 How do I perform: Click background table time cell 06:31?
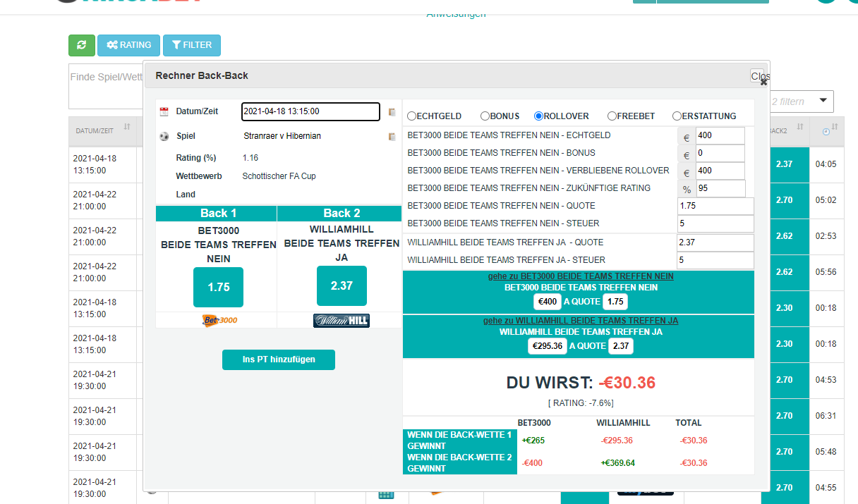click(x=826, y=416)
